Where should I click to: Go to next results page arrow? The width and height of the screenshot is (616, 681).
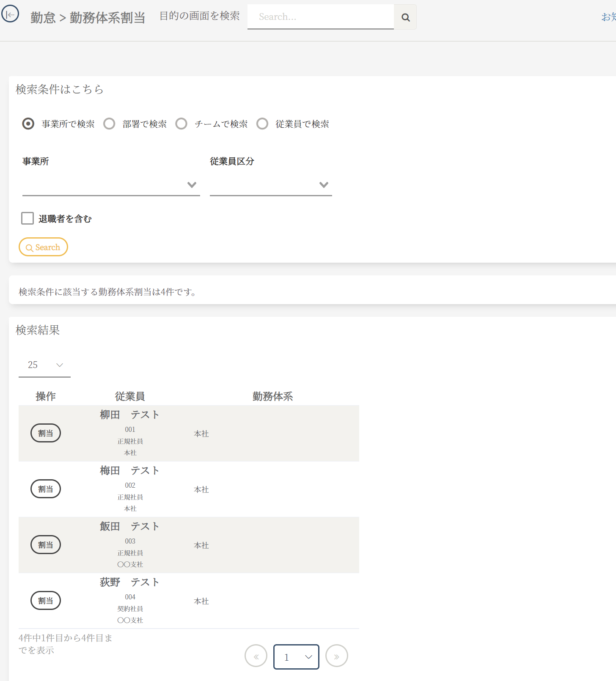pyautogui.click(x=336, y=656)
